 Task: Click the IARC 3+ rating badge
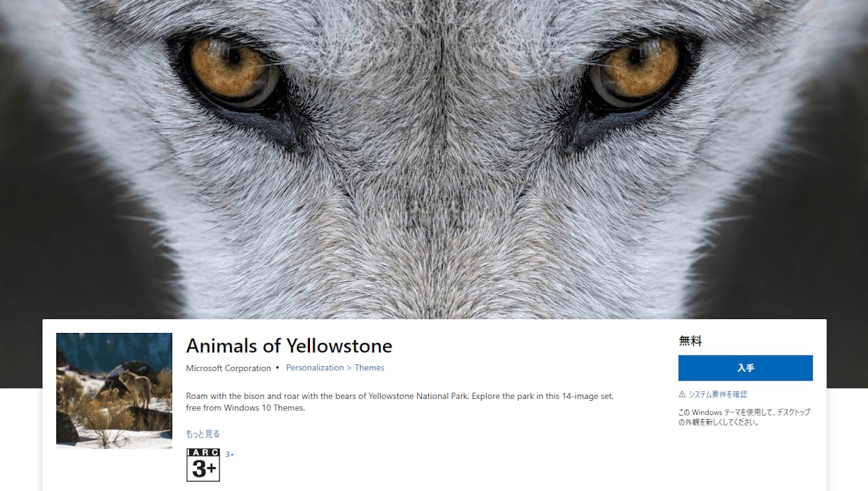pyautogui.click(x=203, y=465)
